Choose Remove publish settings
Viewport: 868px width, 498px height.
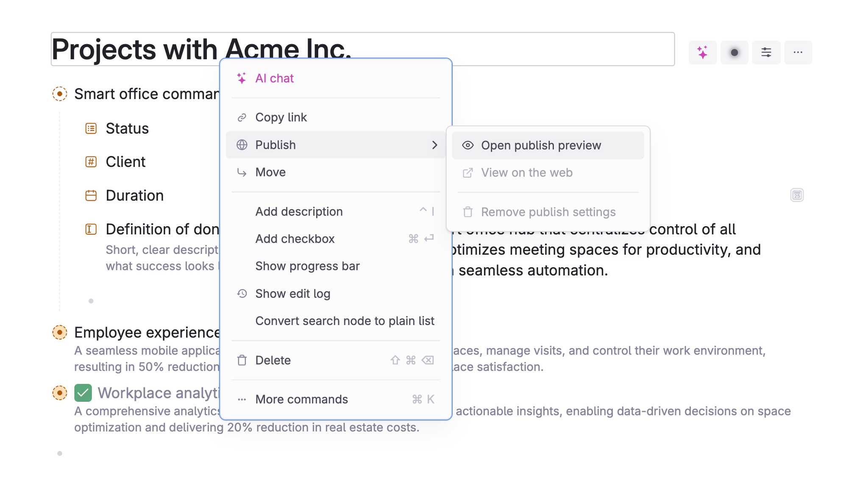(x=548, y=212)
